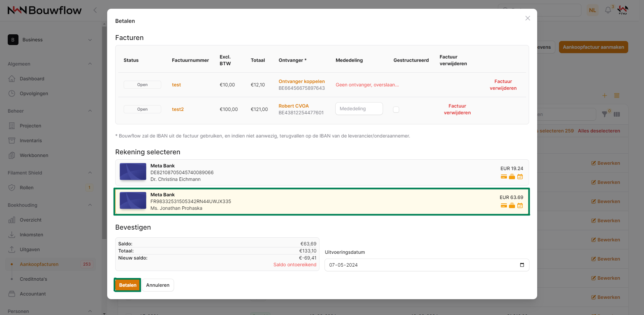Select the Meta Bank account with EUR 19.24

(x=321, y=172)
